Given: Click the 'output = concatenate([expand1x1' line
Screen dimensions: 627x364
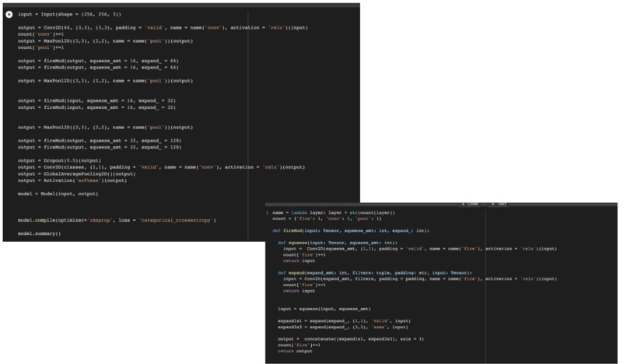Looking at the screenshot, I should (351, 339).
